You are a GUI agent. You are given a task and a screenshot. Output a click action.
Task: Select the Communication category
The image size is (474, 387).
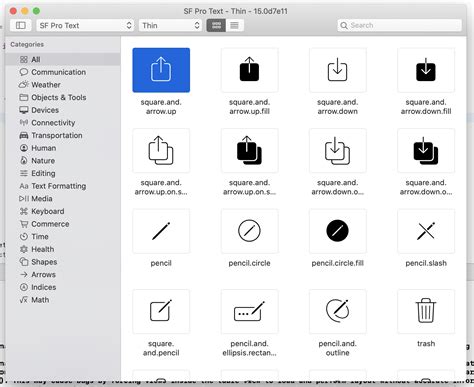(63, 72)
